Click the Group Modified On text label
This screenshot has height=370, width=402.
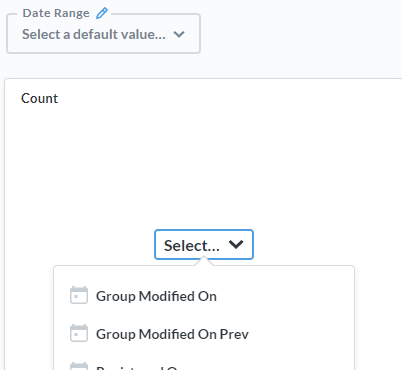pyautogui.click(x=156, y=296)
